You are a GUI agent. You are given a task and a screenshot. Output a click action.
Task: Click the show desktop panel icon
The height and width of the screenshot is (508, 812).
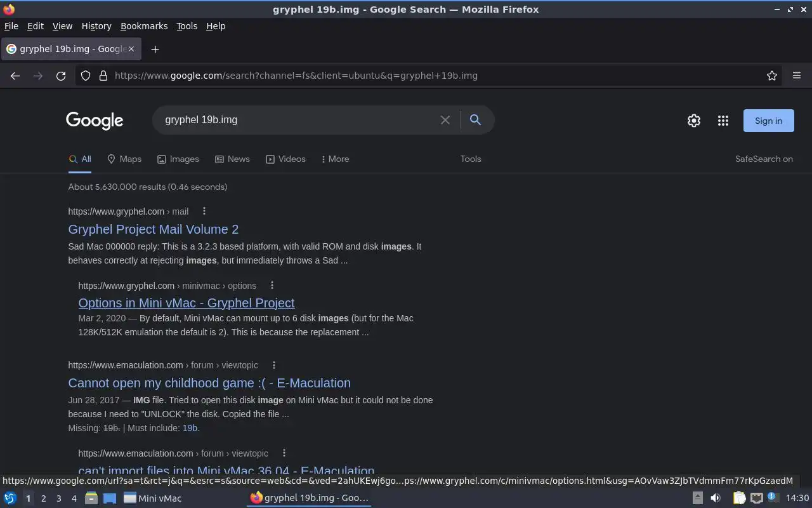pyautogui.click(x=110, y=498)
